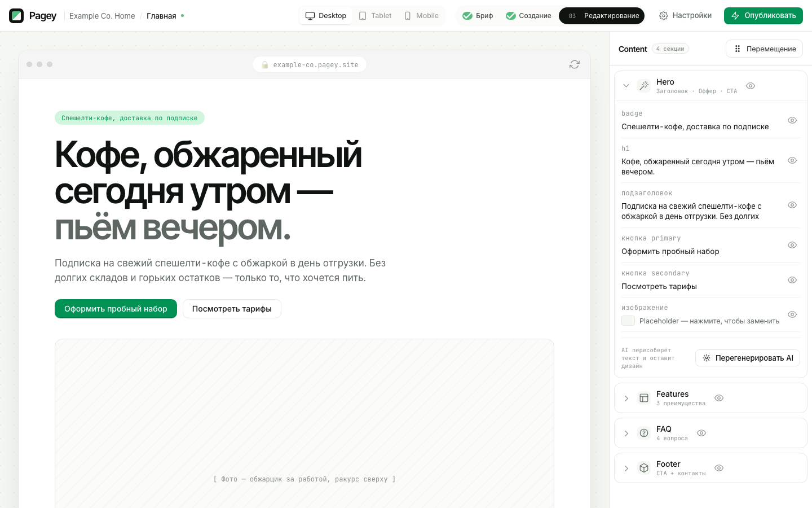Screen dimensions: 812x508
Task: Click Посмотреть тарифы button in preview
Action: pos(232,309)
